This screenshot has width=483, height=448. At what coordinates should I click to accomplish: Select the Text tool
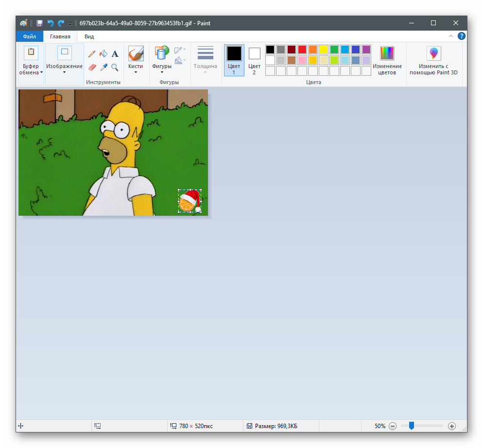(115, 54)
